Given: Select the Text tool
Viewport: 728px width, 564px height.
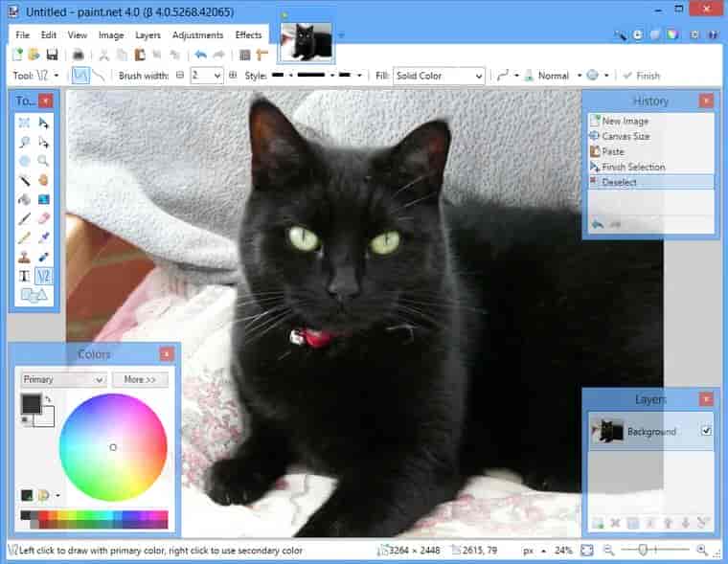Looking at the screenshot, I should 24,276.
